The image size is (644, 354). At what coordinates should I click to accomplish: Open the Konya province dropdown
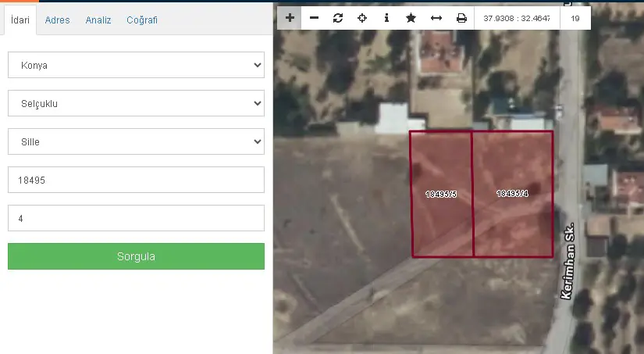pos(136,65)
